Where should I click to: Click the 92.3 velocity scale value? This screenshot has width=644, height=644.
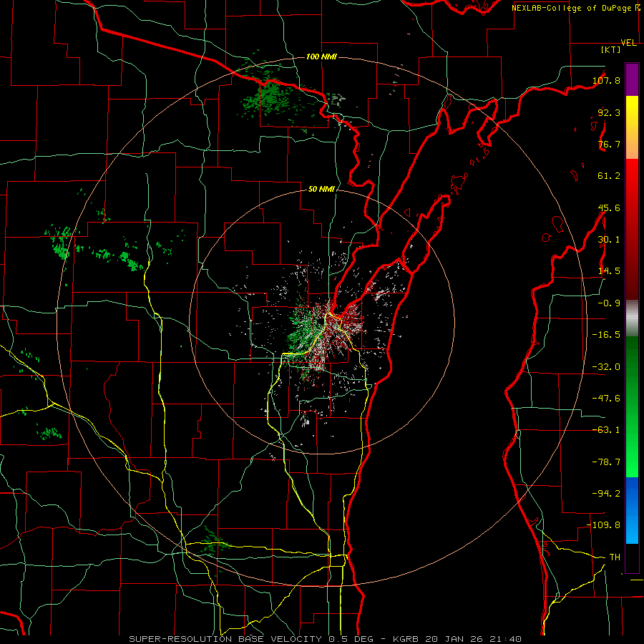tap(609, 112)
